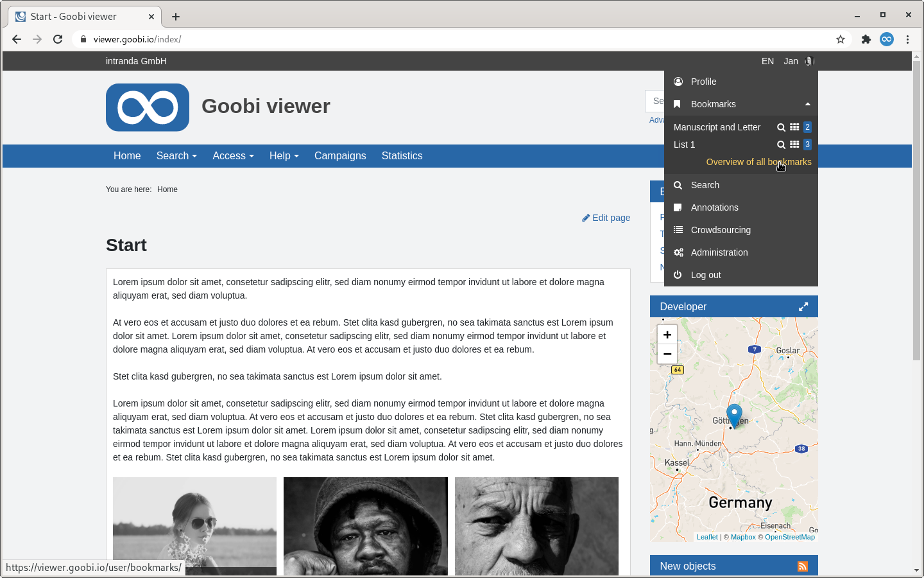Click the Annotations note icon
Screen dimensions: 924x578
click(x=678, y=207)
